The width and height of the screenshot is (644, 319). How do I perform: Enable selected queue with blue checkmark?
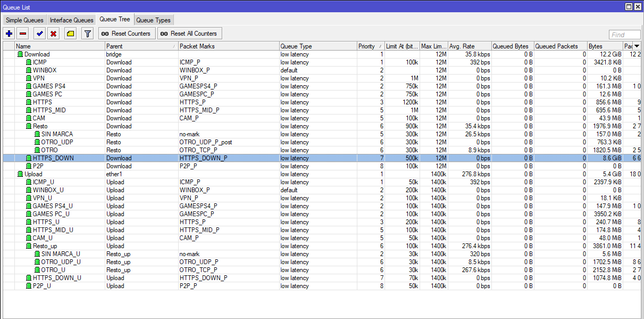pyautogui.click(x=40, y=34)
